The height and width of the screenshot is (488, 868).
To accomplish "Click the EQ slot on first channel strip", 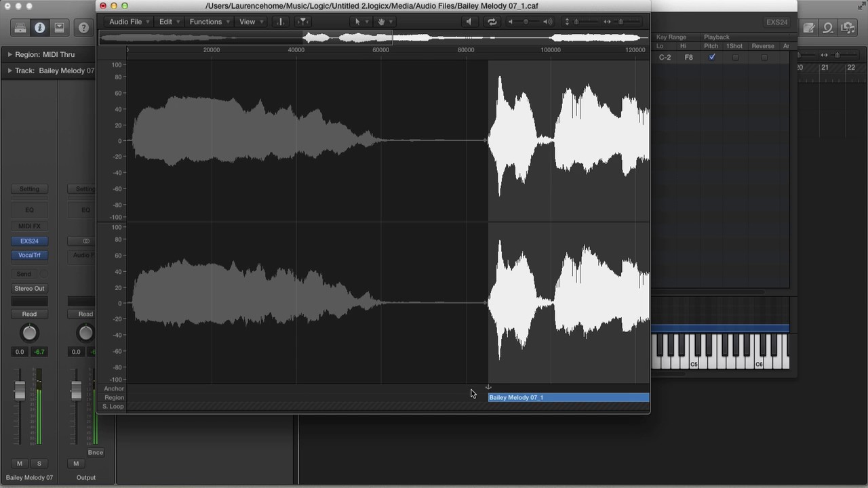I will pyautogui.click(x=29, y=210).
